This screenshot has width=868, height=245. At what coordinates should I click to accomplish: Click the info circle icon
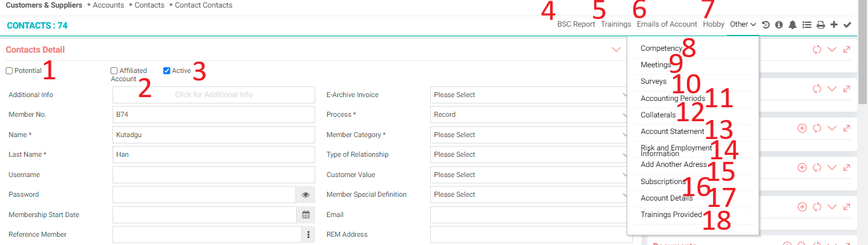point(779,25)
